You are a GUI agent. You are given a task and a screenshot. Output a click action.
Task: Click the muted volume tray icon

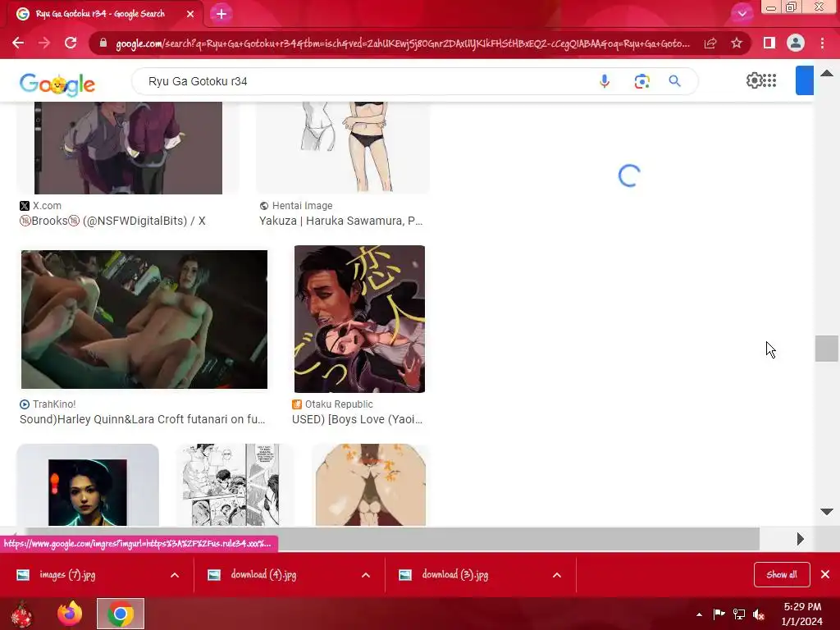pos(758,614)
